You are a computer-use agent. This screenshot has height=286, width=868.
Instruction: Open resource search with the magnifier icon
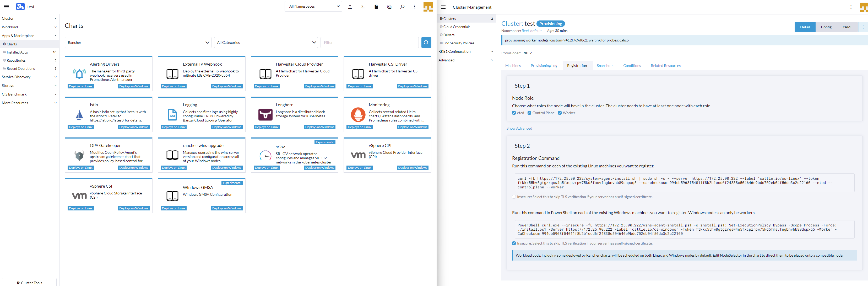point(402,6)
